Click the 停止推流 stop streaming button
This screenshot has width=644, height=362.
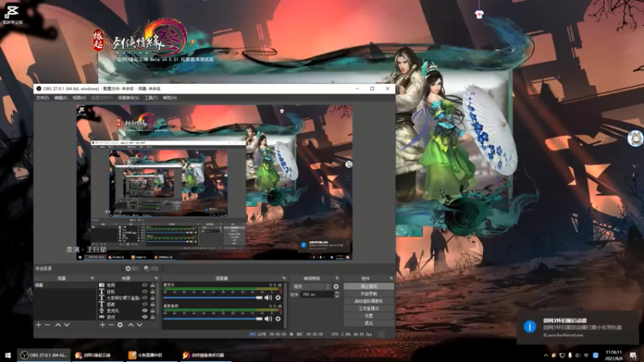[x=369, y=286]
